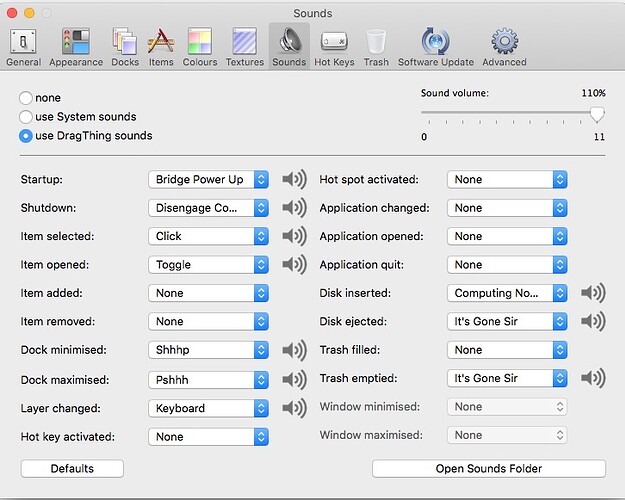625x500 pixels.
Task: Open the Disk ejected sound dropdown
Action: tap(507, 321)
